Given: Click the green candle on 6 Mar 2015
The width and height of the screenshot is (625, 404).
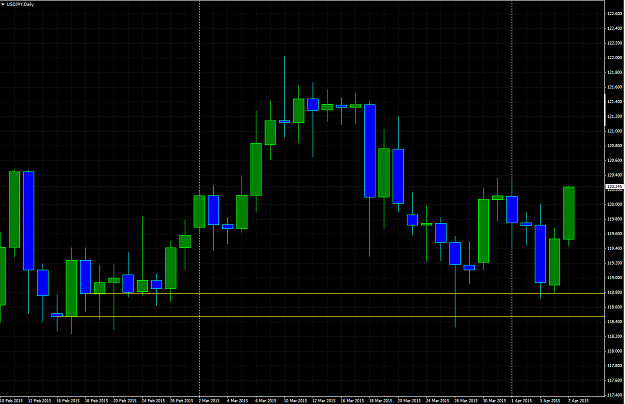Looking at the screenshot, I should click(256, 170).
